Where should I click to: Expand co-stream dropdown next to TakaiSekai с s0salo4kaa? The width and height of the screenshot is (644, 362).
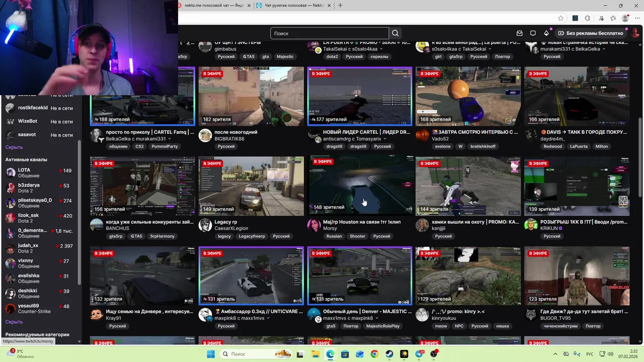click(x=381, y=49)
